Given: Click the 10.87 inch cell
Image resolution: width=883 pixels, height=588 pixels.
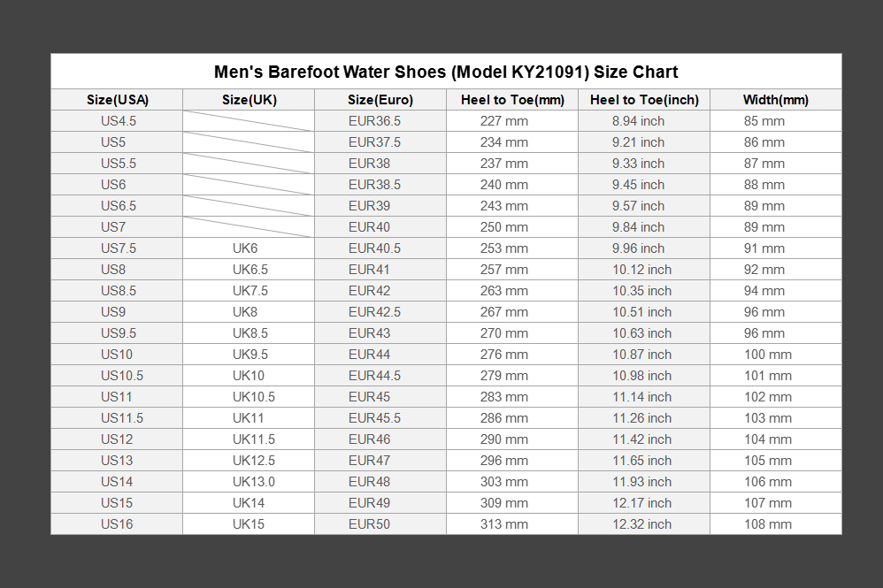Looking at the screenshot, I should click(642, 355).
